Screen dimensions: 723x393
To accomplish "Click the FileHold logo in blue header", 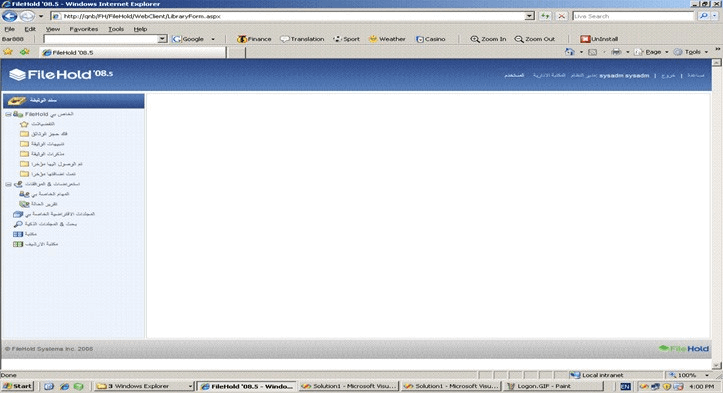I will 61,74.
